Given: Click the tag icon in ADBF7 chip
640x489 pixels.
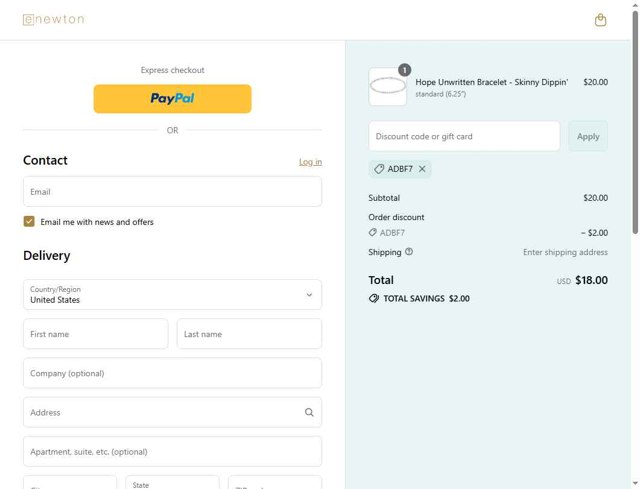Looking at the screenshot, I should pyautogui.click(x=379, y=169).
